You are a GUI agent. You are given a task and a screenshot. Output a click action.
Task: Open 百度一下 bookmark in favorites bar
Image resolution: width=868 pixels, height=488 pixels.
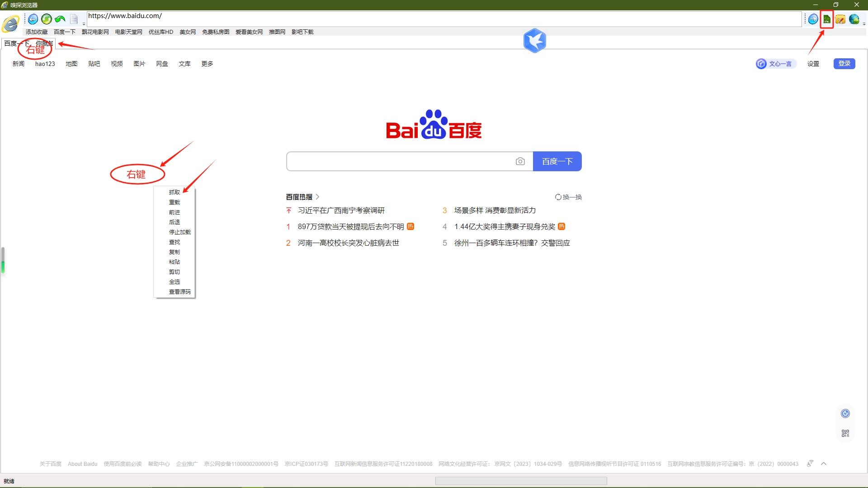pyautogui.click(x=65, y=32)
